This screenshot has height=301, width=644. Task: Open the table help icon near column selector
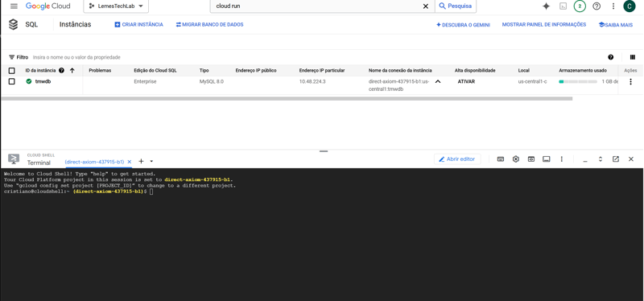point(611,57)
